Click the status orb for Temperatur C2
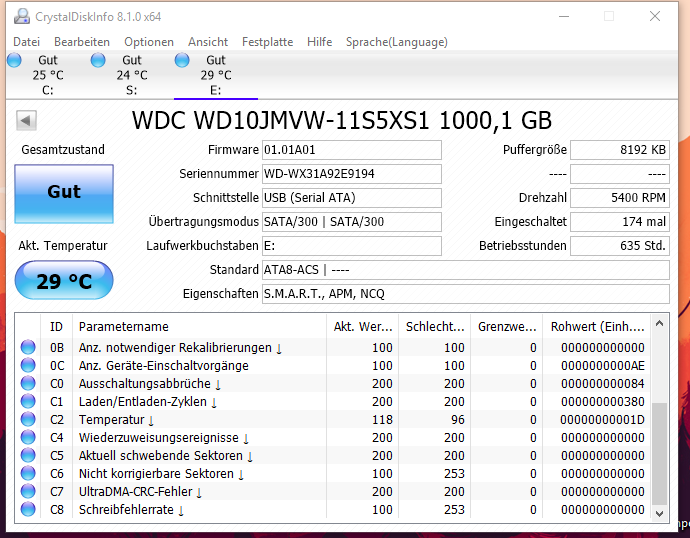The height and width of the screenshot is (538, 690). pyautogui.click(x=28, y=419)
